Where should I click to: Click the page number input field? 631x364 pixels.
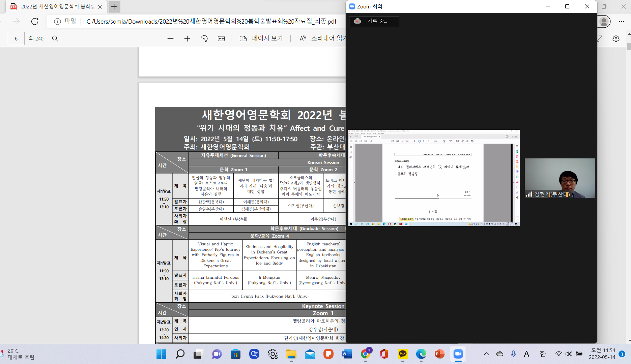(x=16, y=39)
